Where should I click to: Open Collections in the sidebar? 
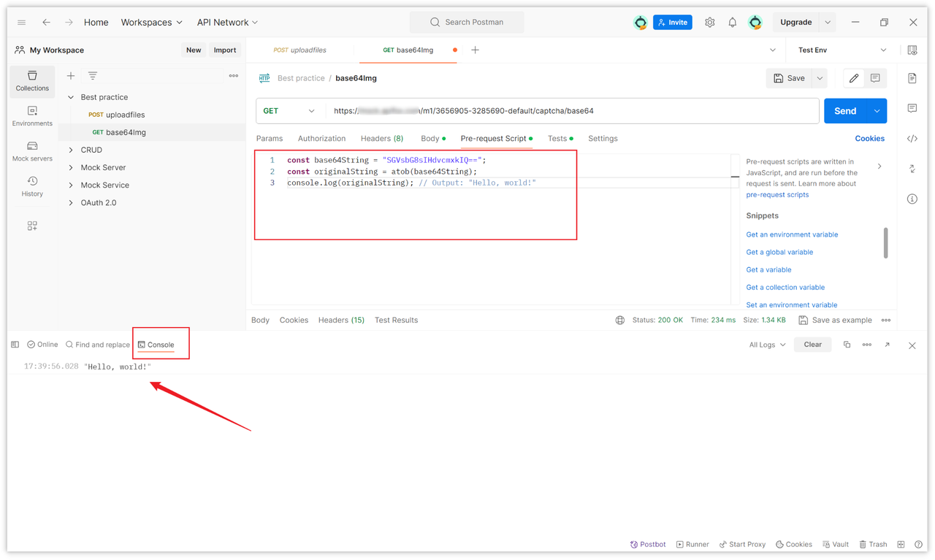(32, 81)
